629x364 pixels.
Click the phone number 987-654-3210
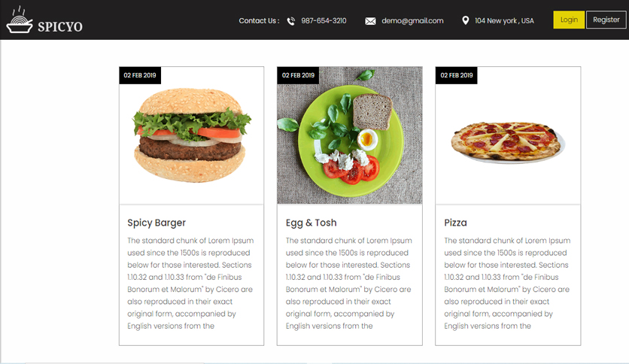(324, 21)
